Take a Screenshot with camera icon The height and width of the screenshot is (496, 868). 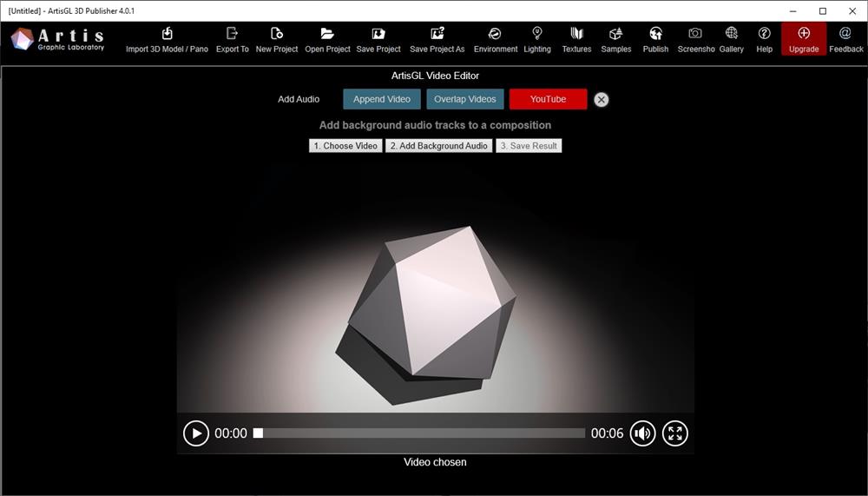point(695,40)
